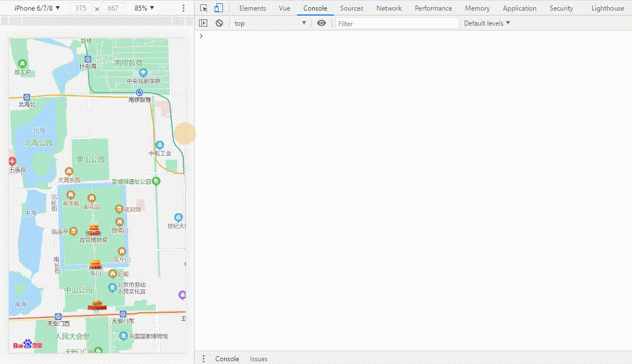
Task: Select the drawer Console tab
Action: [x=227, y=359]
